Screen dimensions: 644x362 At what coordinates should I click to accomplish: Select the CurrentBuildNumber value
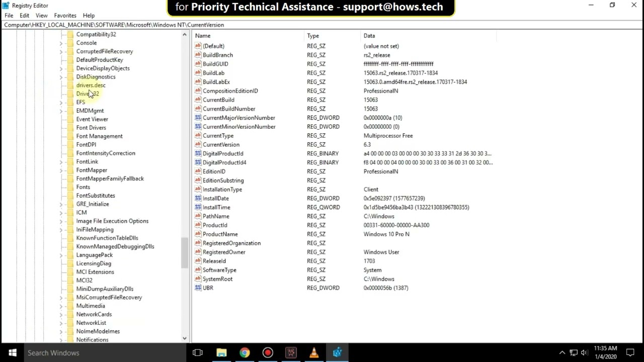click(229, 109)
